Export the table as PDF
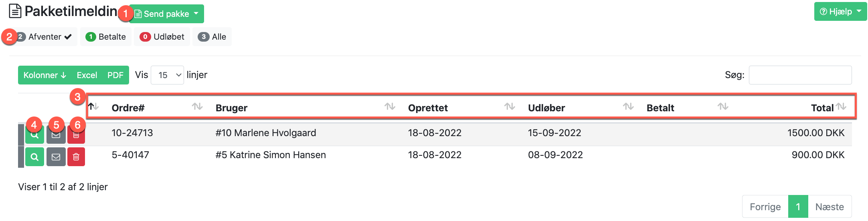The image size is (868, 221). [115, 75]
